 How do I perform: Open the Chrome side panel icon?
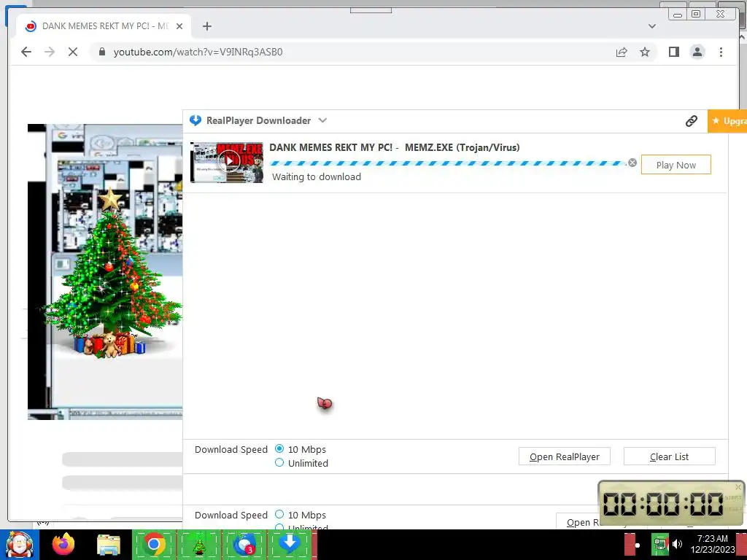tap(673, 52)
